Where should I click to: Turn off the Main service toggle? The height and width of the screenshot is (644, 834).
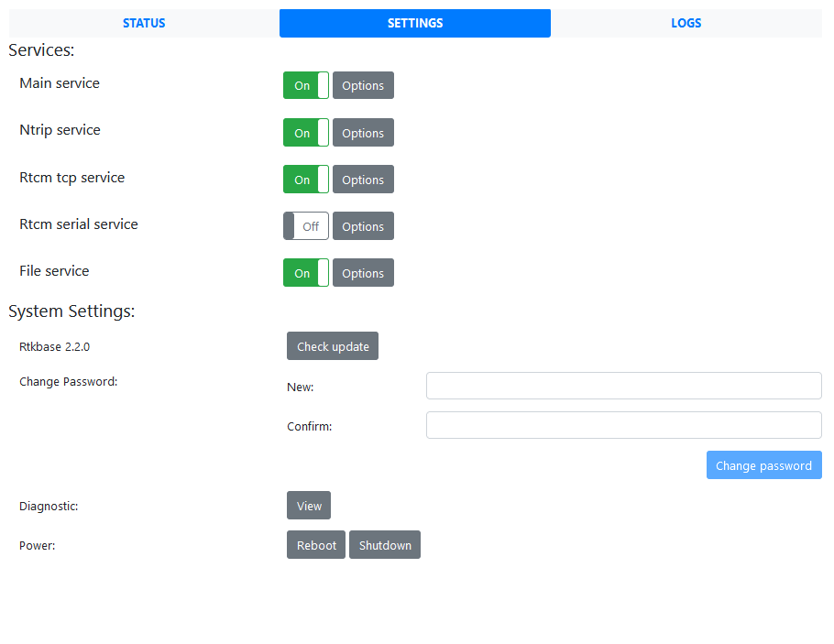[x=306, y=85]
